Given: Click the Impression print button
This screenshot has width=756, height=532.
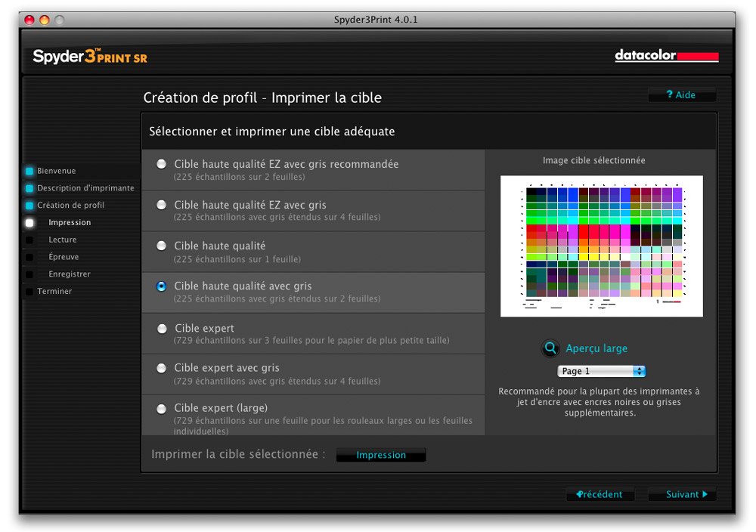Looking at the screenshot, I should point(381,455).
